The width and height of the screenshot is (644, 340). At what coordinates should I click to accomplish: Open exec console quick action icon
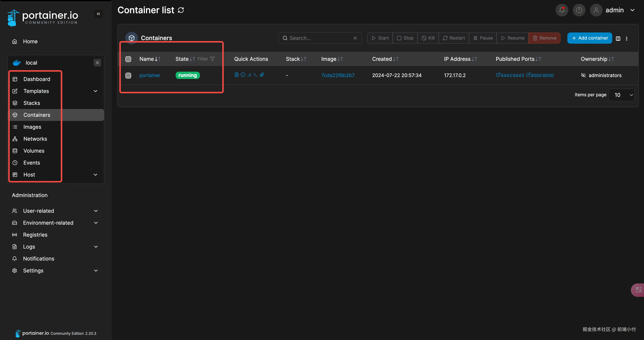pyautogui.click(x=255, y=75)
